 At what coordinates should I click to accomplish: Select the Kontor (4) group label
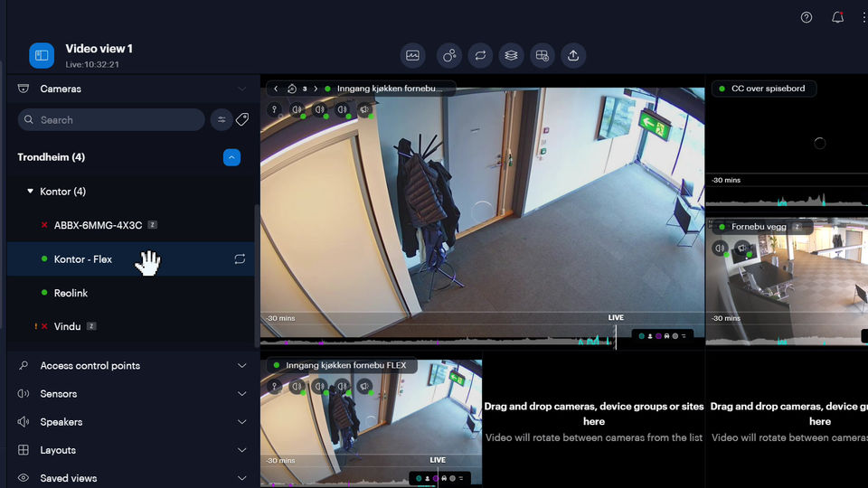62,192
